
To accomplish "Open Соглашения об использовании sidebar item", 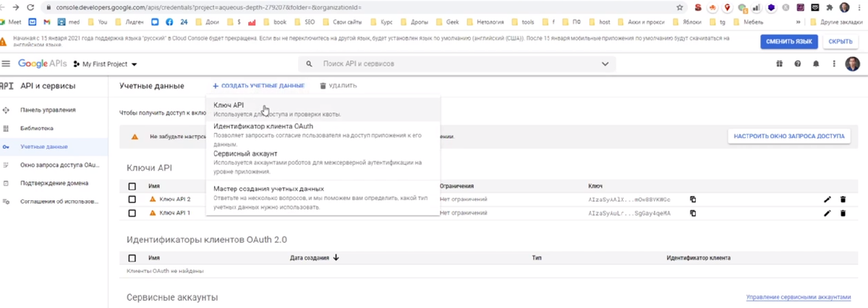I will pos(54,201).
